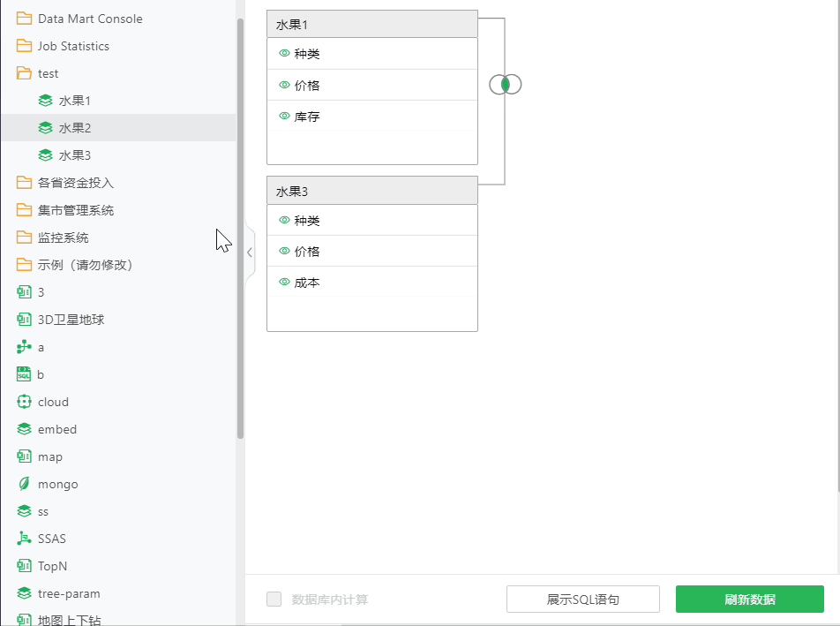Click the tree-structure icon beside a
This screenshot has width=840, height=626.
(24, 347)
